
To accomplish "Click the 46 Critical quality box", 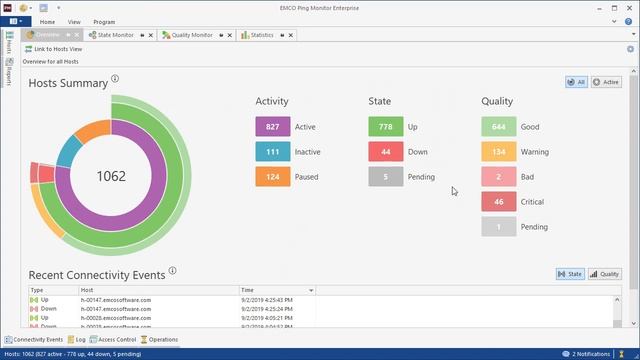I will click(x=499, y=202).
